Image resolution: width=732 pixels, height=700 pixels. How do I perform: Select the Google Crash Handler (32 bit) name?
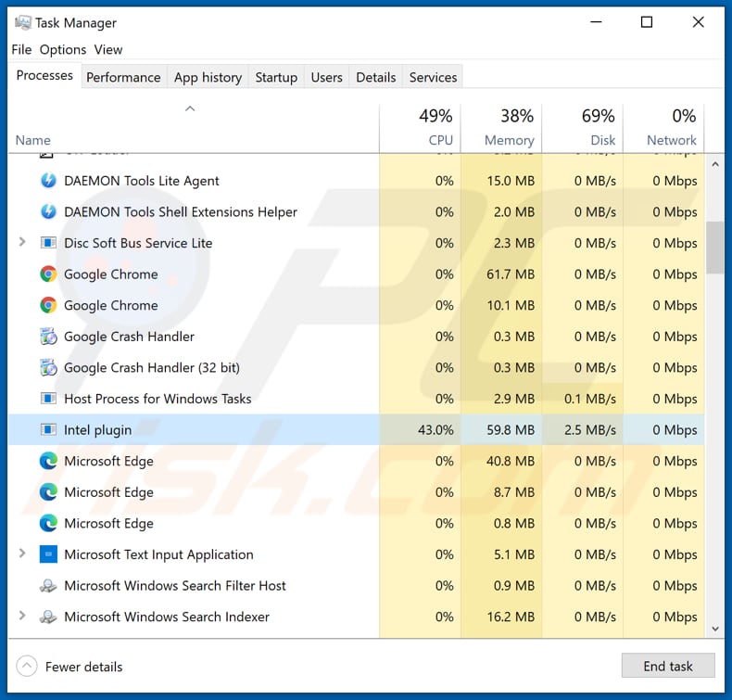[x=152, y=368]
